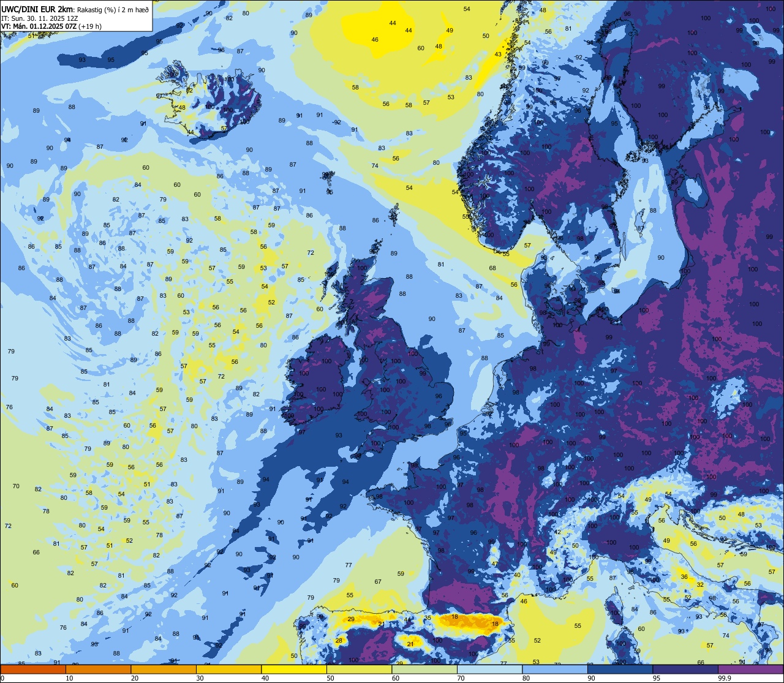Screen dimensions: 784x683
Task: Click the 70–80% pale blue legend swatch
Action: pyautogui.click(x=489, y=669)
